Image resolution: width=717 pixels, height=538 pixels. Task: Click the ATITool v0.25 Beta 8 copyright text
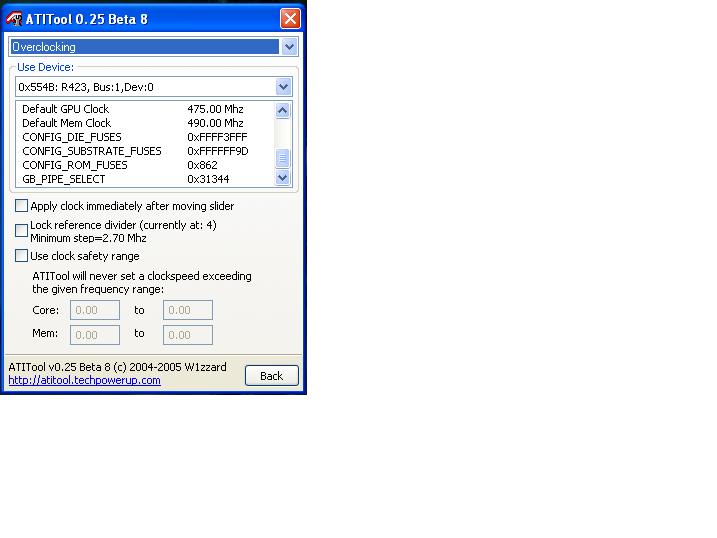(x=118, y=367)
